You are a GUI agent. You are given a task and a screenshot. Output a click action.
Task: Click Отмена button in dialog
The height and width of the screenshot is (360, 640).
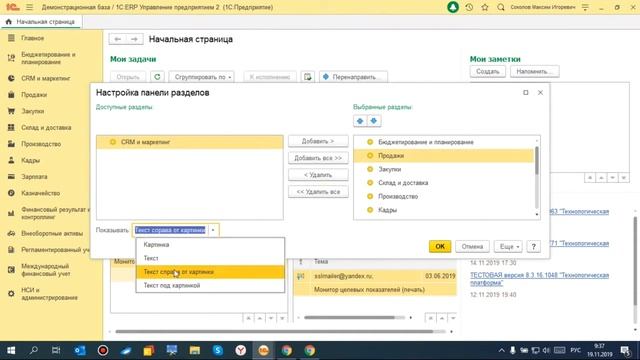[x=472, y=246]
